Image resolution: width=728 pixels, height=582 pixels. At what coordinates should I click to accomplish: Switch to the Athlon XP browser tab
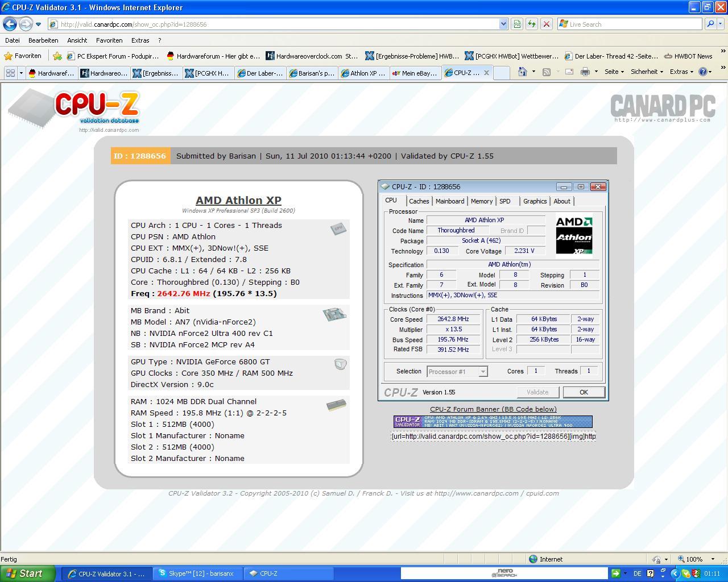pos(363,73)
